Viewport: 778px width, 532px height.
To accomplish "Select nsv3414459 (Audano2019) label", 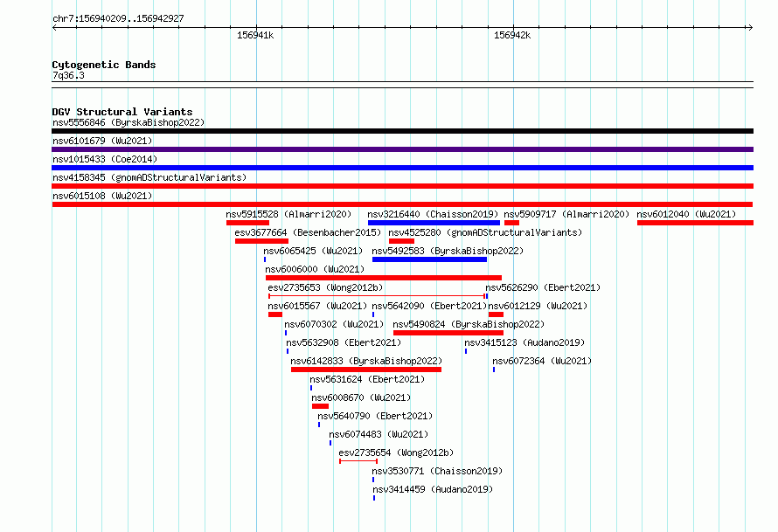I will click(x=433, y=489).
